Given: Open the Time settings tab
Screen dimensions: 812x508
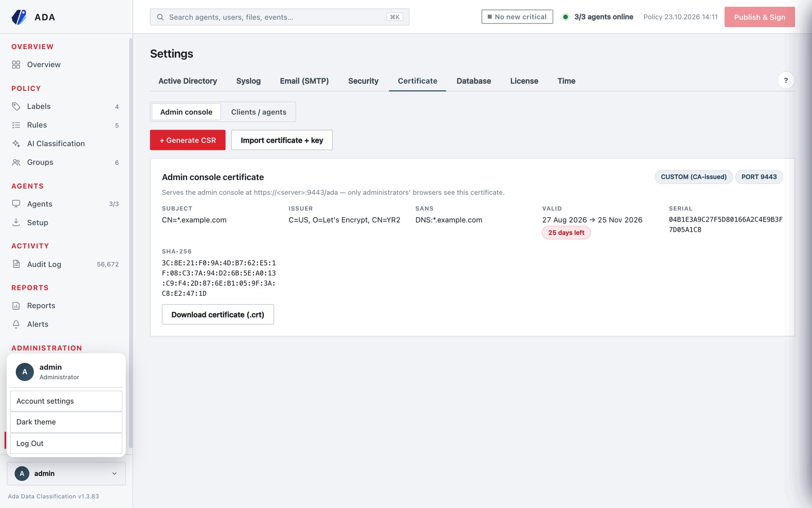Looking at the screenshot, I should tap(566, 81).
